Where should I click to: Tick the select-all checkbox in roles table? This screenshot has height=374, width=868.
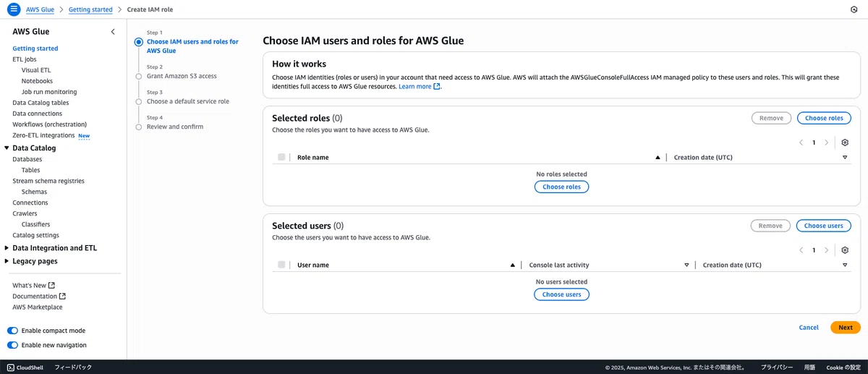click(281, 157)
